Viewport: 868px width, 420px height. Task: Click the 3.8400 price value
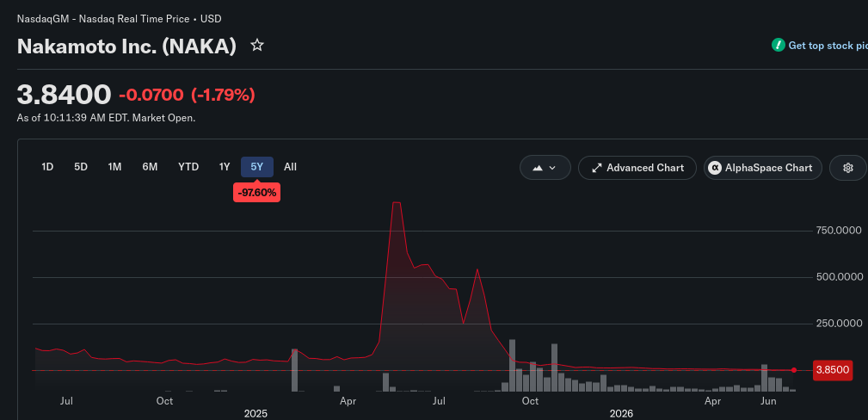coord(65,95)
